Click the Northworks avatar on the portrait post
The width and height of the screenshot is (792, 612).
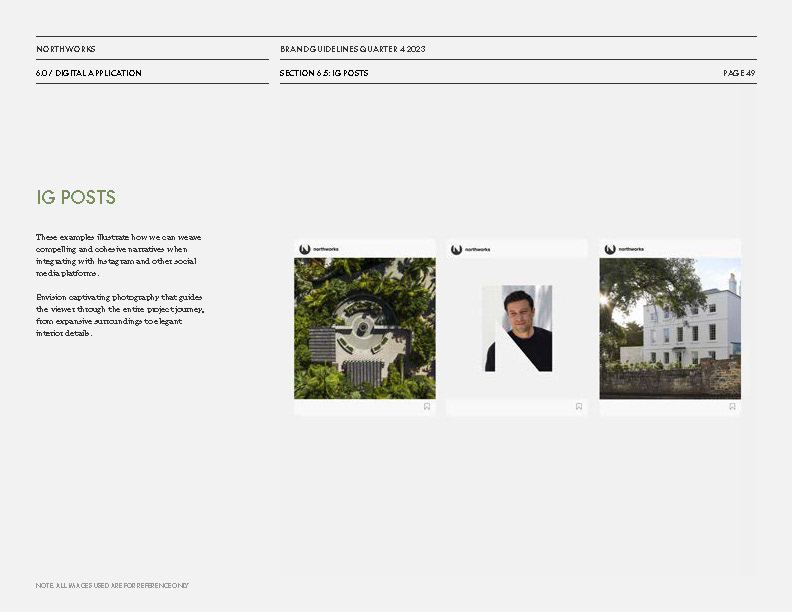coord(457,249)
